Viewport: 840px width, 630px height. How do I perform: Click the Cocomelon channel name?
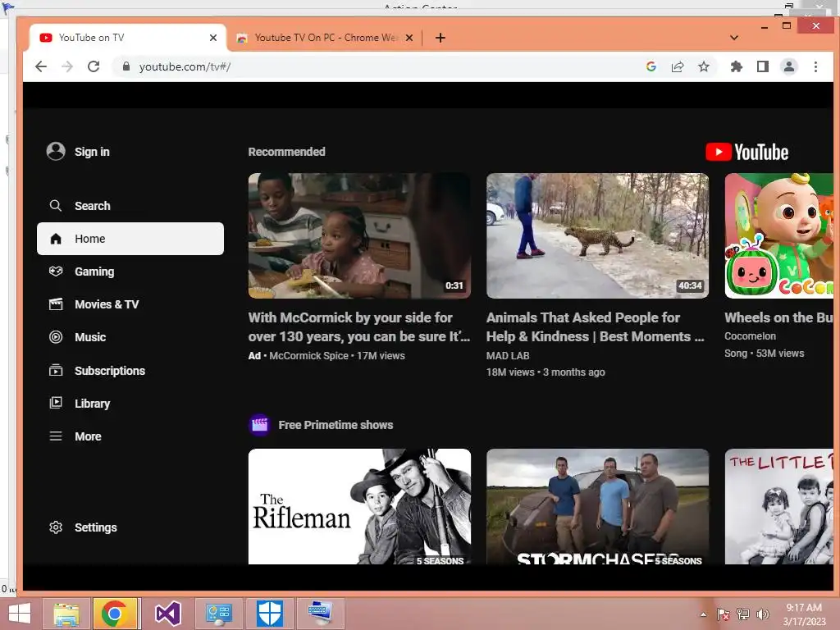click(750, 336)
